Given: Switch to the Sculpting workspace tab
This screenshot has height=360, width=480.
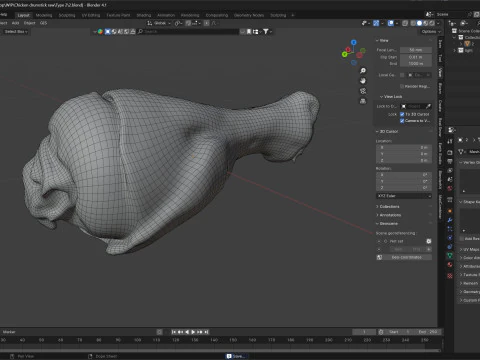Looking at the screenshot, I should click(x=67, y=15).
